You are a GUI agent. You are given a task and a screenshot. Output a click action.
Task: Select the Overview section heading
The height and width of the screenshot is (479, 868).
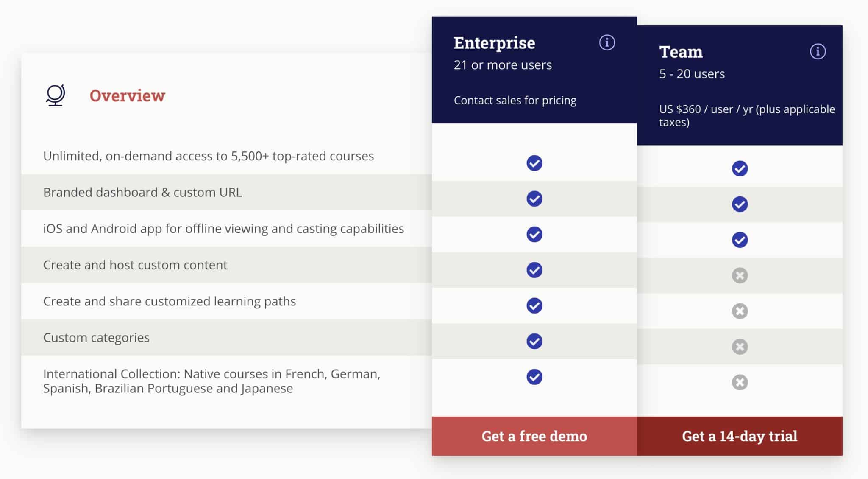[127, 95]
